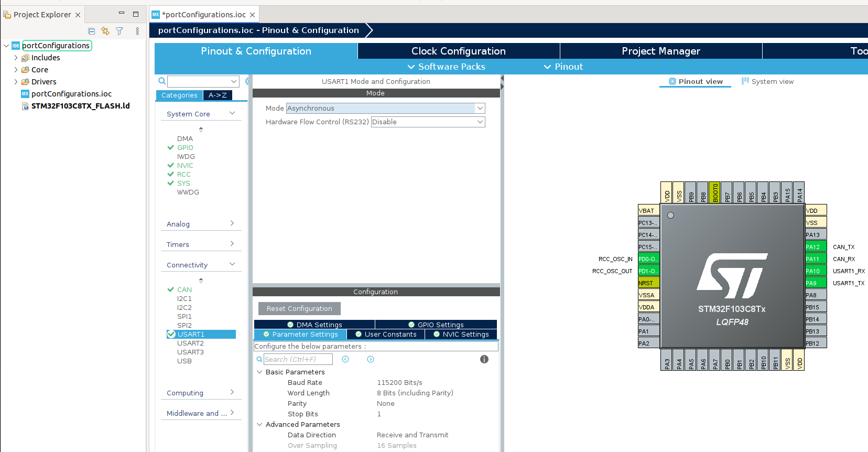Select CAN in Connectivity list
Viewport: 868px width, 452px height.
185,290
